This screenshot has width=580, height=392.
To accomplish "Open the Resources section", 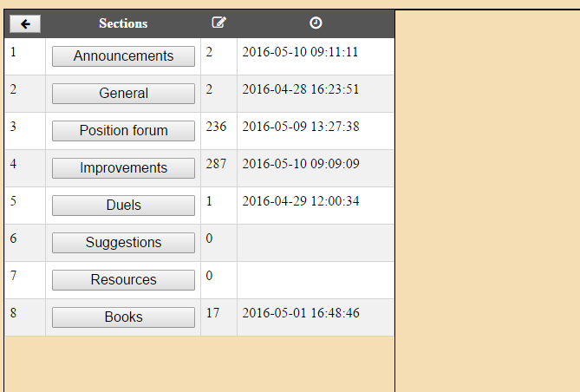I will [x=124, y=280].
